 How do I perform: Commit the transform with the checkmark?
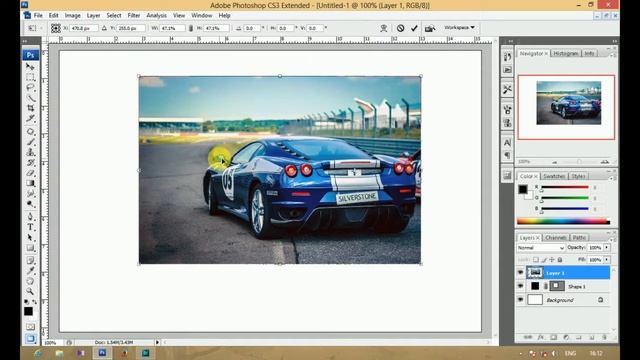coord(414,28)
